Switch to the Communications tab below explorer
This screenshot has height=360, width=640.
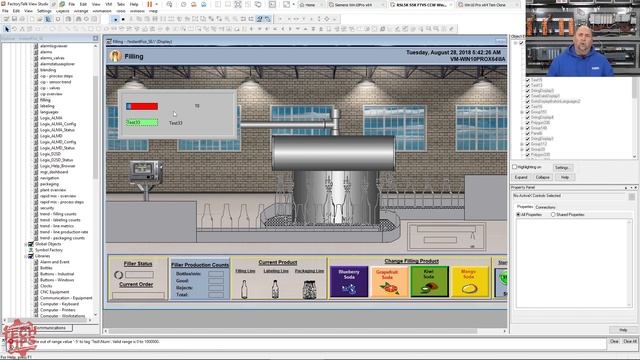53,328
